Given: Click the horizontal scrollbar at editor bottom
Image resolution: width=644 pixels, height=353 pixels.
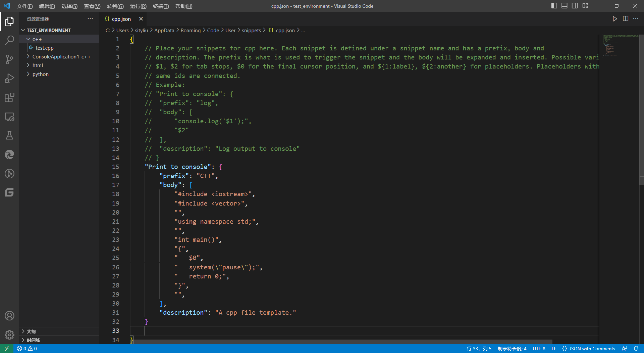Looking at the screenshot, I should tap(341, 342).
